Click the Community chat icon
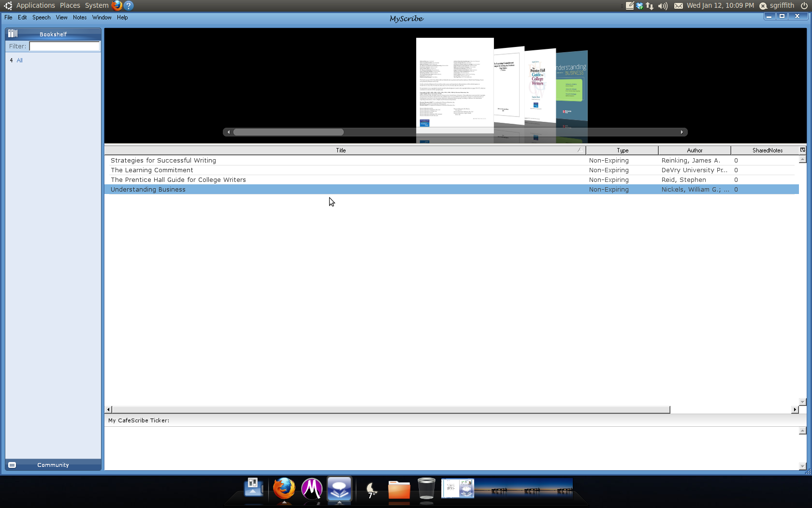The width and height of the screenshot is (812, 508). tap(12, 465)
